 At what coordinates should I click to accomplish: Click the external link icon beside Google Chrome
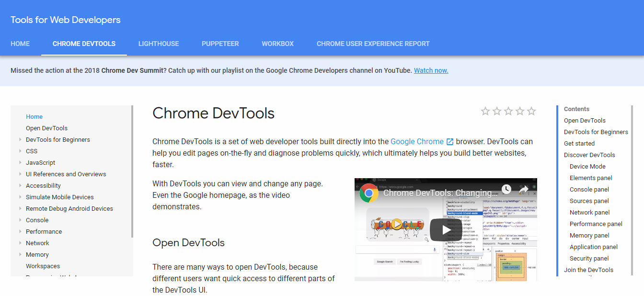pyautogui.click(x=450, y=142)
